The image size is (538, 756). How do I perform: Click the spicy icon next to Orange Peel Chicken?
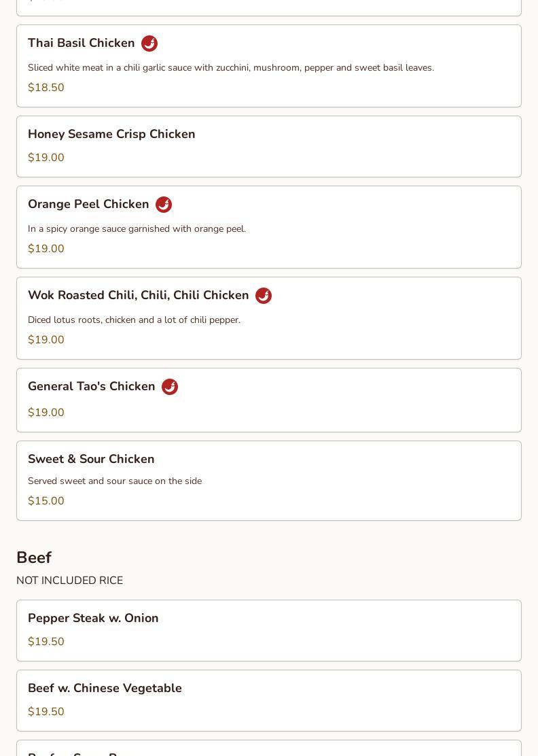pyautogui.click(x=164, y=205)
